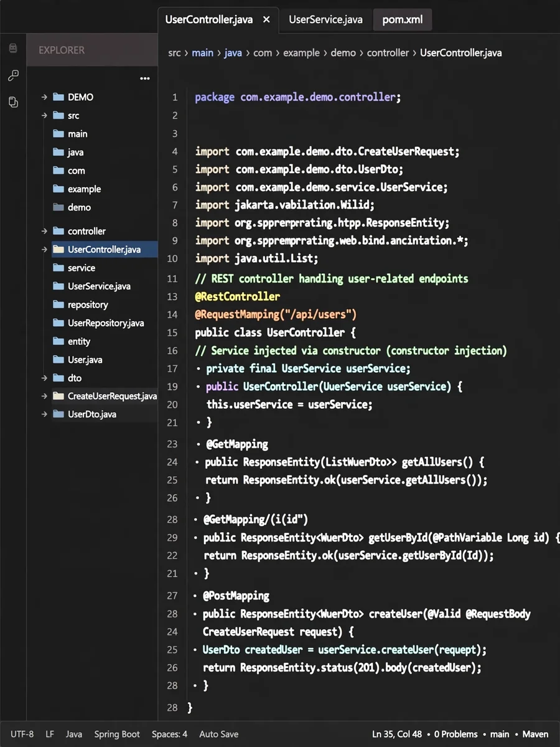Screen dimensions: 560x747
Task: Click the icon beside User.java
Action: click(x=58, y=360)
